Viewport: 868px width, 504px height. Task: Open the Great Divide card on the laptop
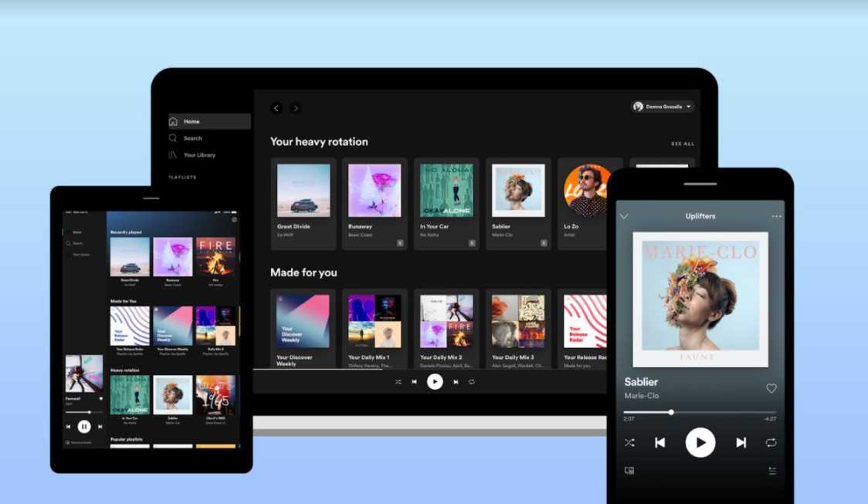tap(303, 204)
